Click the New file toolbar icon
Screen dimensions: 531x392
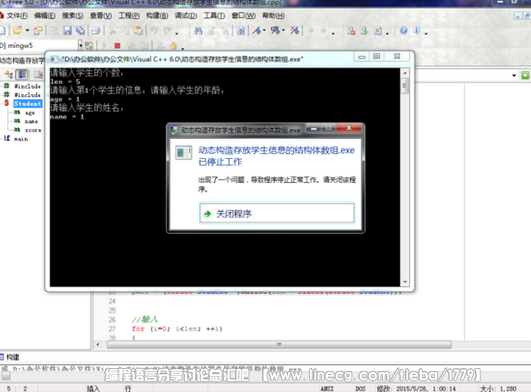2,31
